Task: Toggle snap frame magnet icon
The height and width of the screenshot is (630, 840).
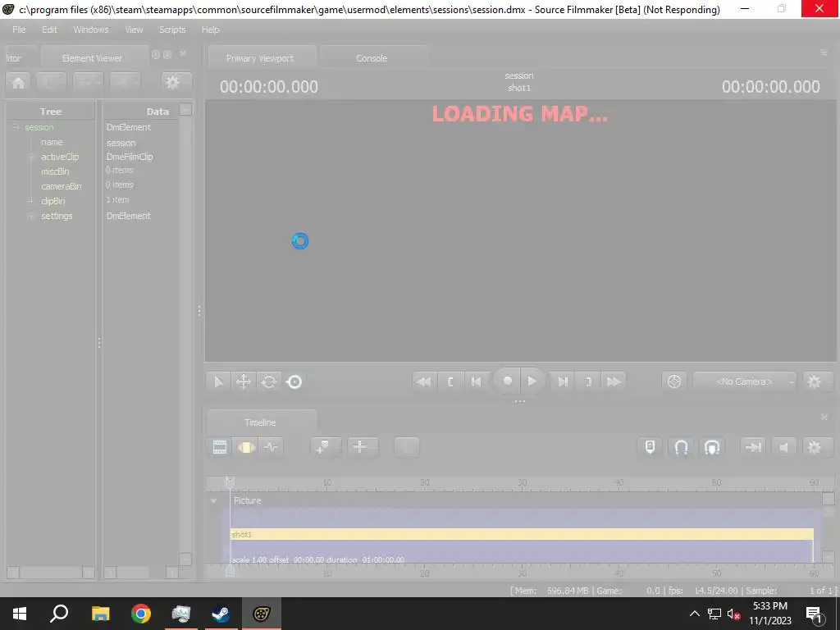Action: tap(712, 447)
